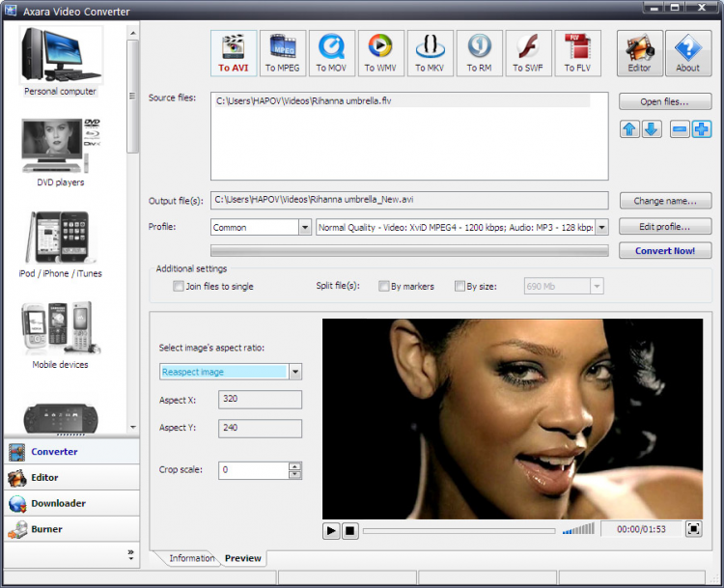Choose To MOV QuickTime format
724x588 pixels.
tap(331, 53)
